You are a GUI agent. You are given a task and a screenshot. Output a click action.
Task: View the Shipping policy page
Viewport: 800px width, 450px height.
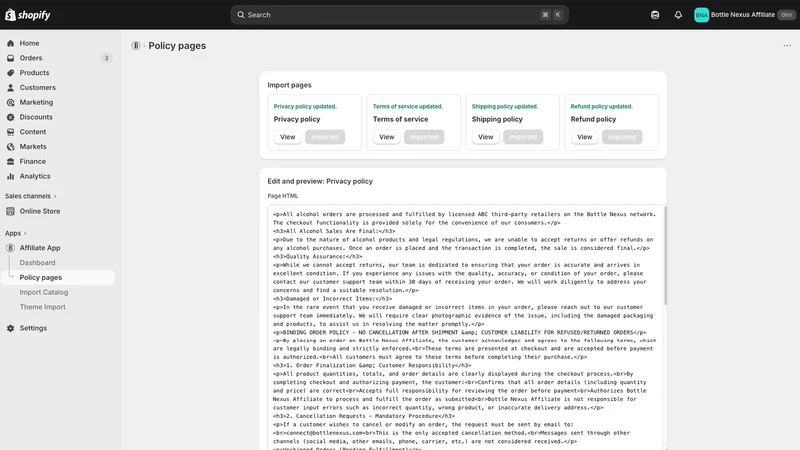(x=485, y=137)
